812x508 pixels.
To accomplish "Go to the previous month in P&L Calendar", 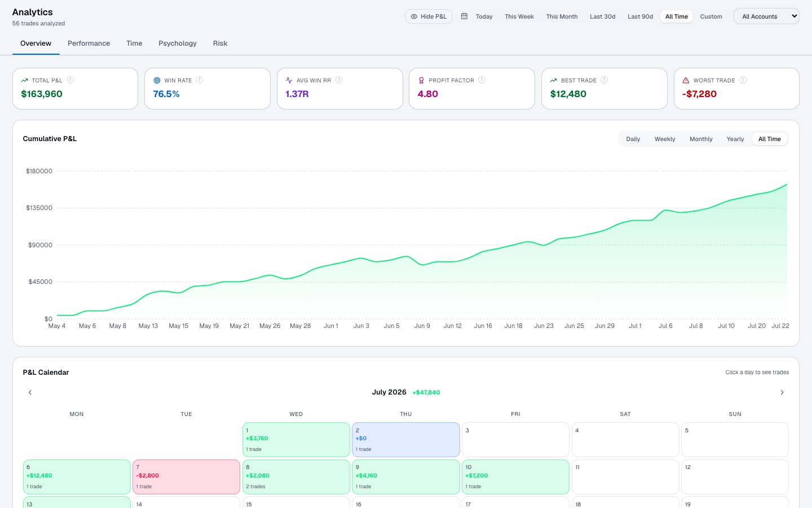I will [30, 392].
